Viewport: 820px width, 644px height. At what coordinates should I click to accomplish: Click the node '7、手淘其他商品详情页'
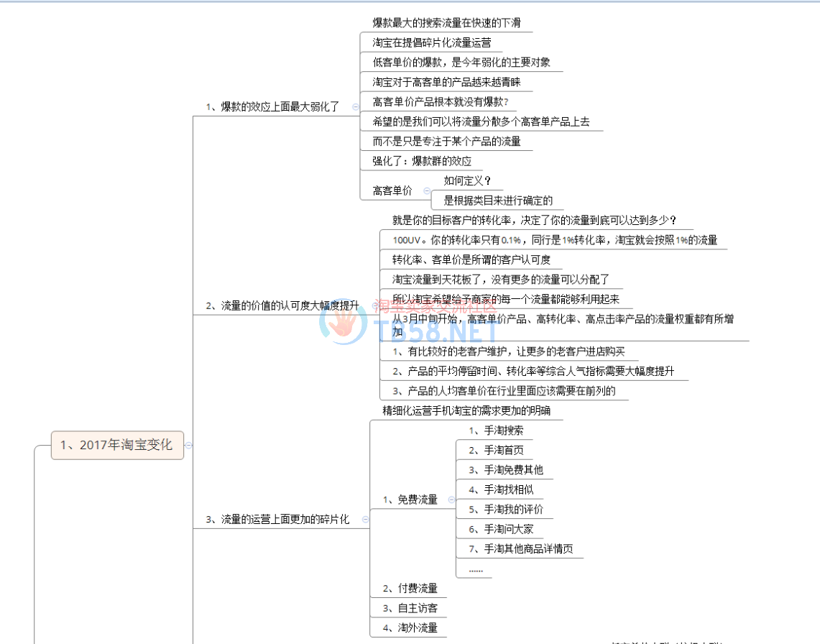click(x=521, y=549)
